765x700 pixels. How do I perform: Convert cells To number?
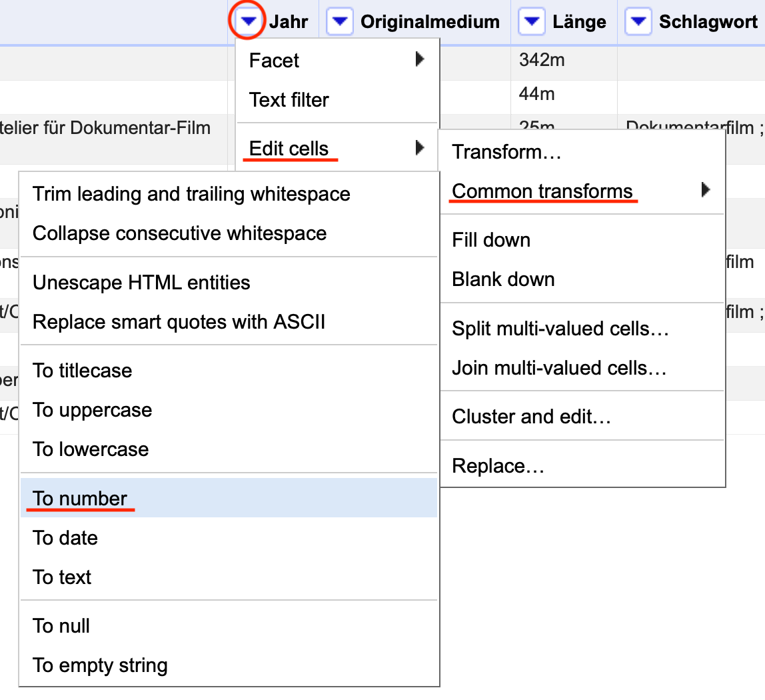pos(229,498)
